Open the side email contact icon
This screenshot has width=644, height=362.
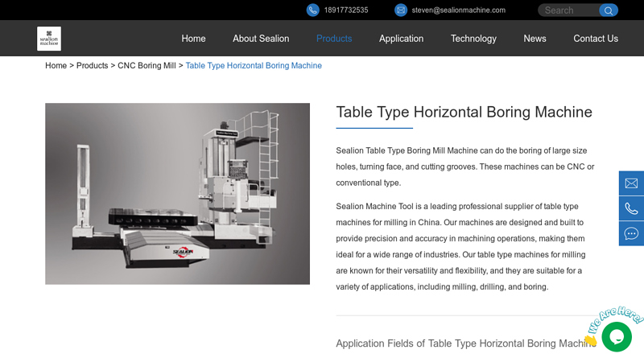point(631,183)
